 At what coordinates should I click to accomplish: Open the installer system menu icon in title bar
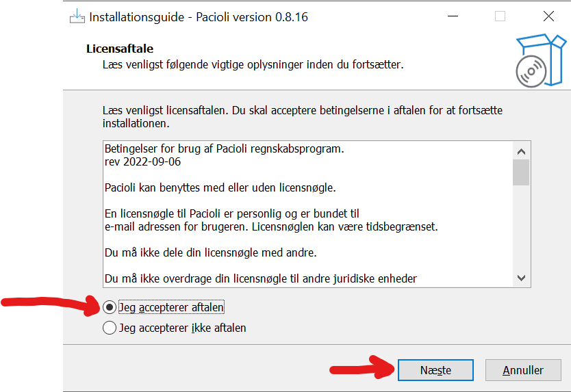(77, 16)
